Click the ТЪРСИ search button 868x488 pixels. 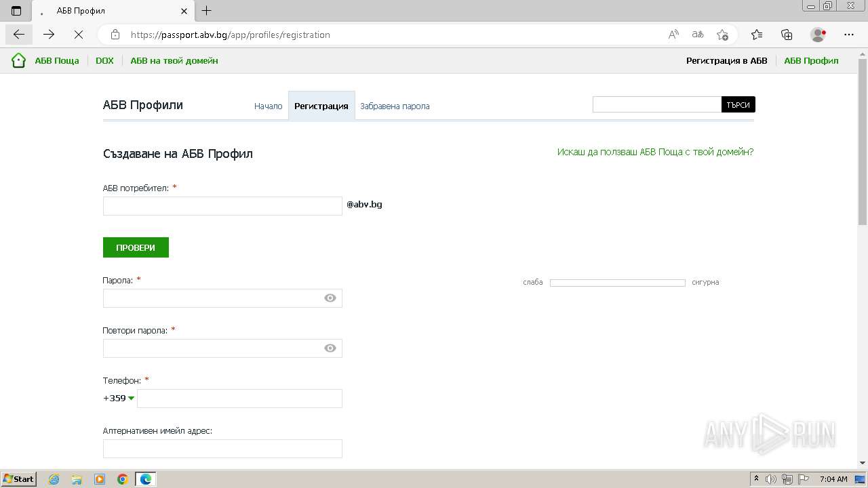coord(738,104)
